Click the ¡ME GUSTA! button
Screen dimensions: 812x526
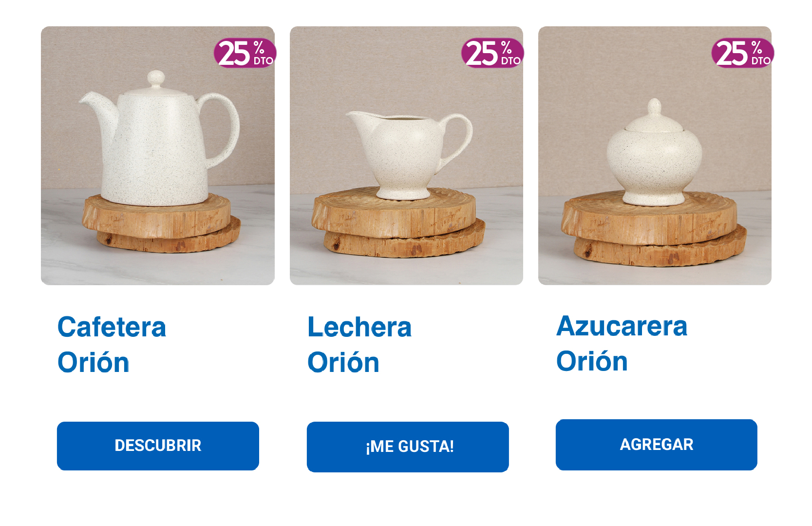(408, 447)
